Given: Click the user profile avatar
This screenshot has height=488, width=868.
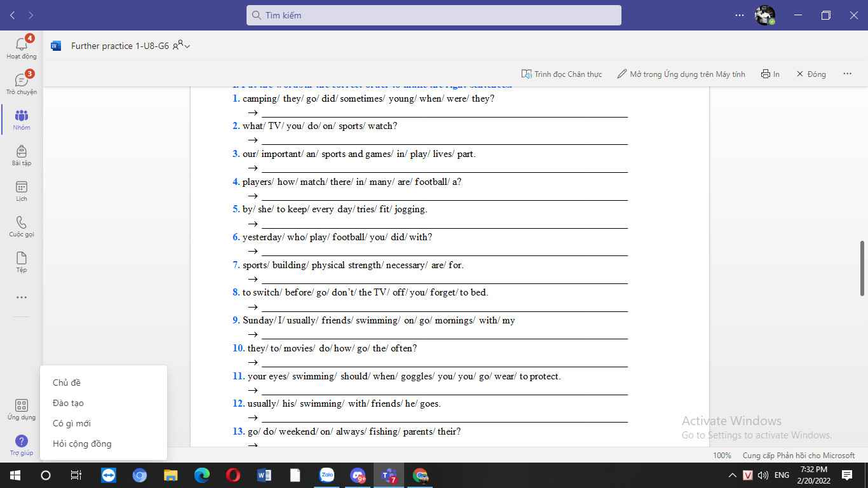Looking at the screenshot, I should click(x=765, y=15).
